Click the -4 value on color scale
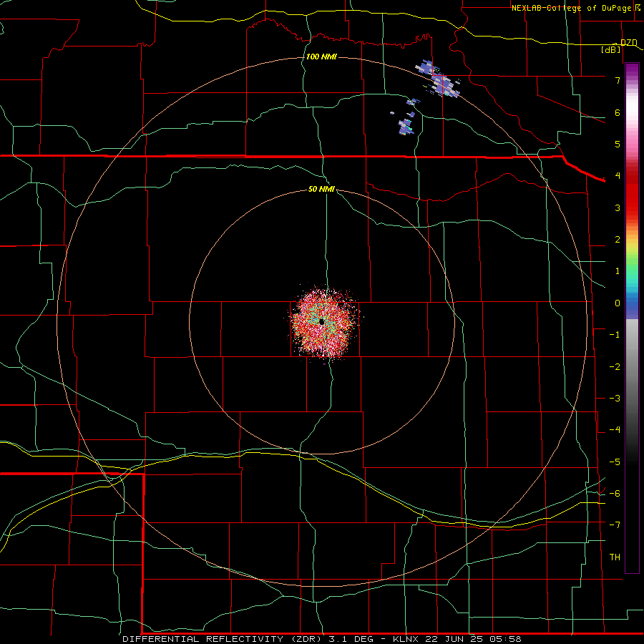The height and width of the screenshot is (644, 644). [615, 430]
